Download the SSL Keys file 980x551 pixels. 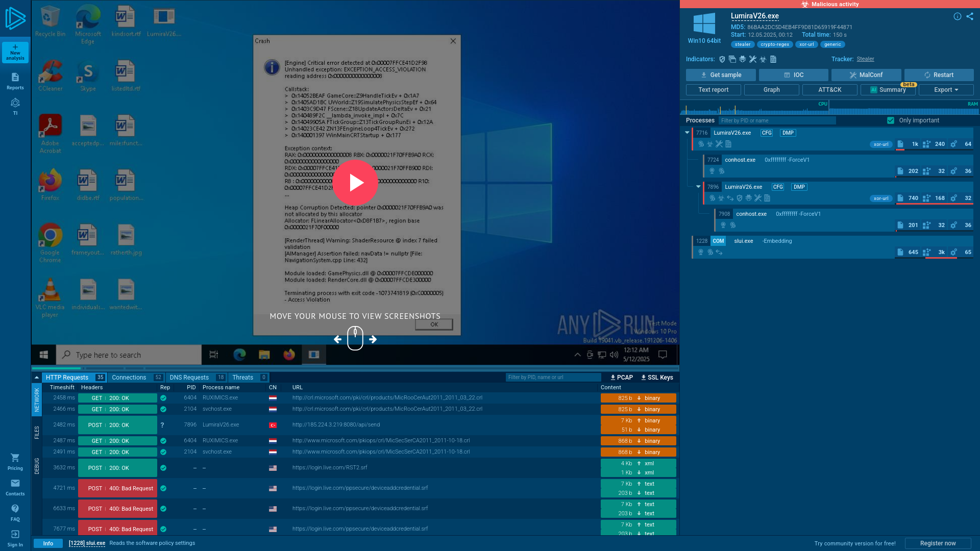click(657, 378)
